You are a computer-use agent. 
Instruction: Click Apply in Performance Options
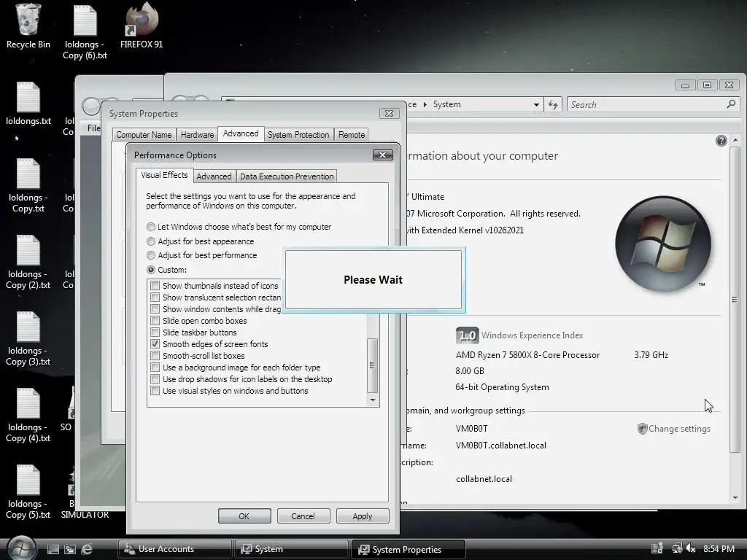coord(363,516)
